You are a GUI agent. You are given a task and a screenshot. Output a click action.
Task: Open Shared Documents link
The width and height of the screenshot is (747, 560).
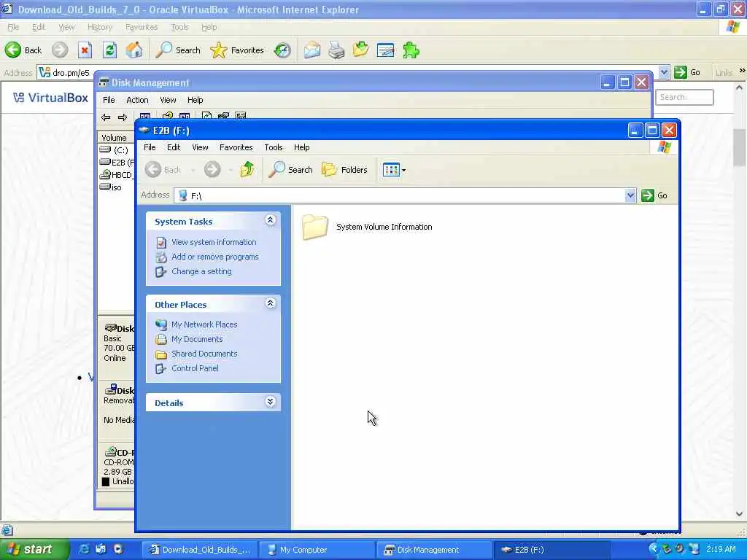204,354
